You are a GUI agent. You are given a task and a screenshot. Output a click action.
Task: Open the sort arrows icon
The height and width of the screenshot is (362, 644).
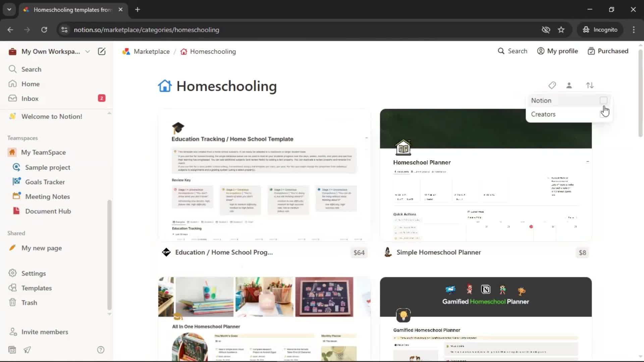click(590, 85)
